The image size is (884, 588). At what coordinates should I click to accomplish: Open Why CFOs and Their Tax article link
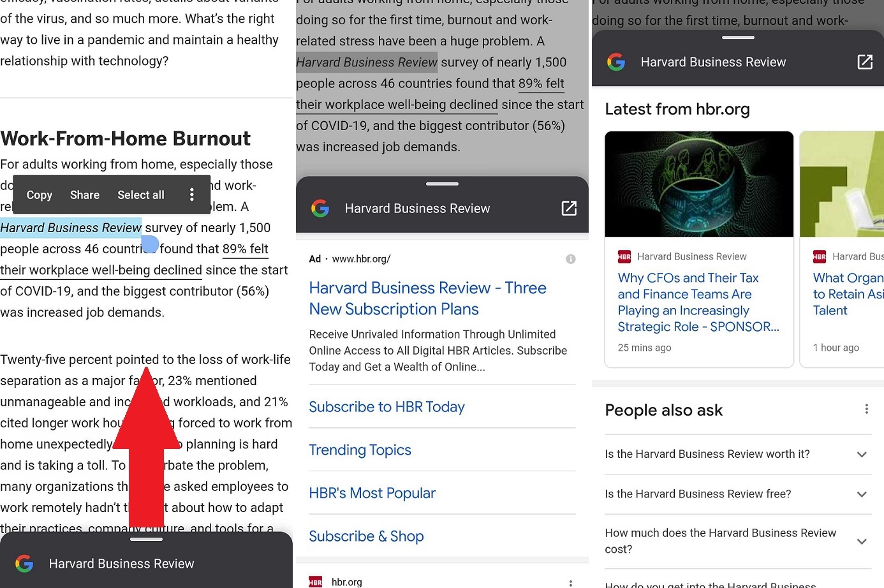pyautogui.click(x=698, y=302)
